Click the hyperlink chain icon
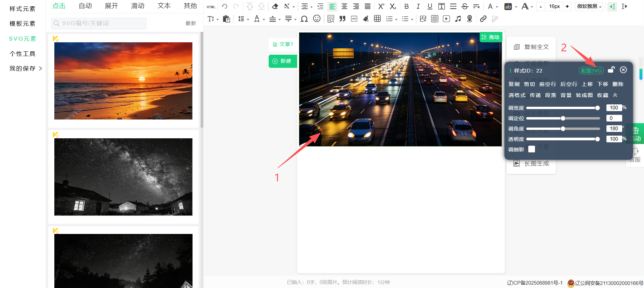644x288 pixels. (x=483, y=19)
